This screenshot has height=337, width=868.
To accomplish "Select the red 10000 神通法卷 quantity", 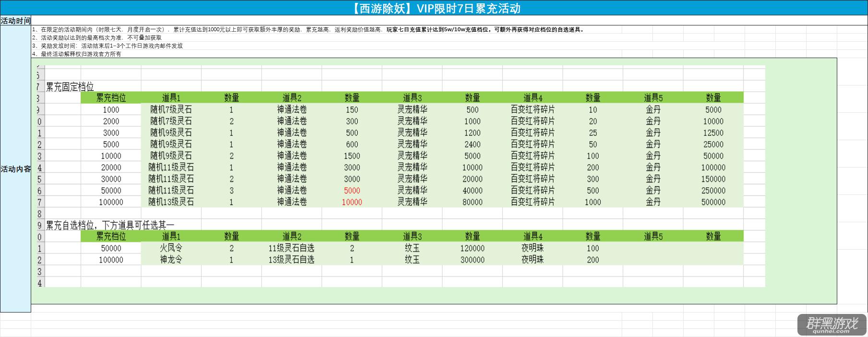I will tap(352, 202).
